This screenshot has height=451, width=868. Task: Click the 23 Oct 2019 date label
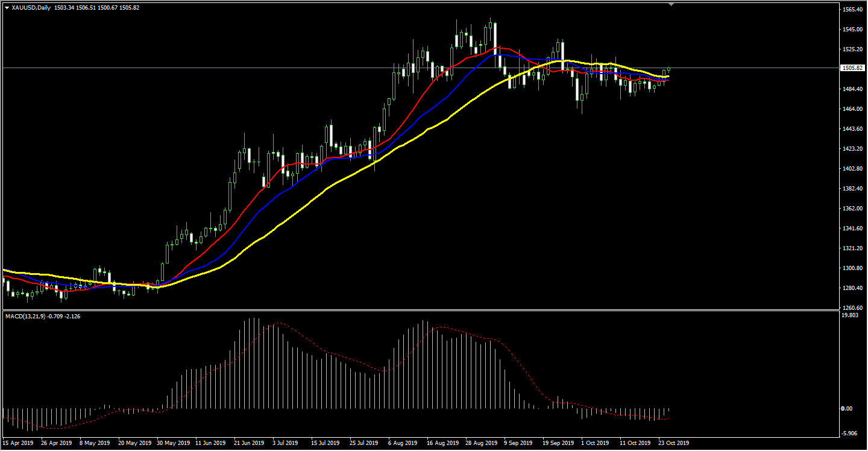coord(673,443)
